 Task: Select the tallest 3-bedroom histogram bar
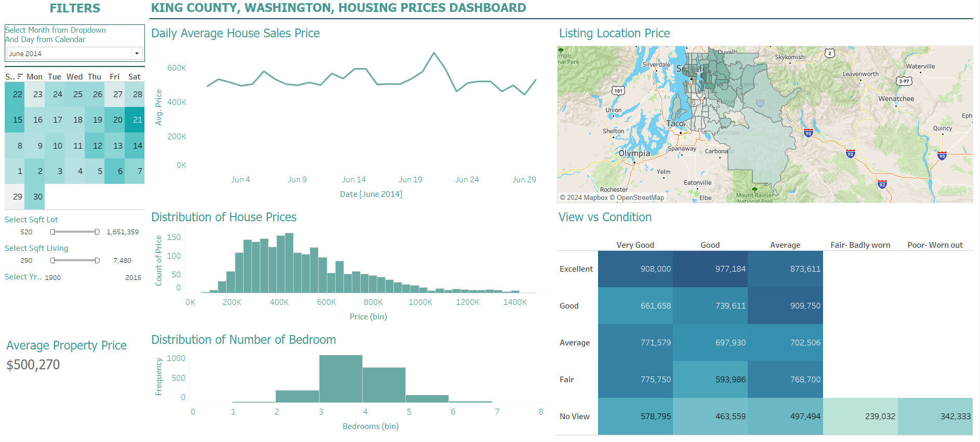point(340,379)
